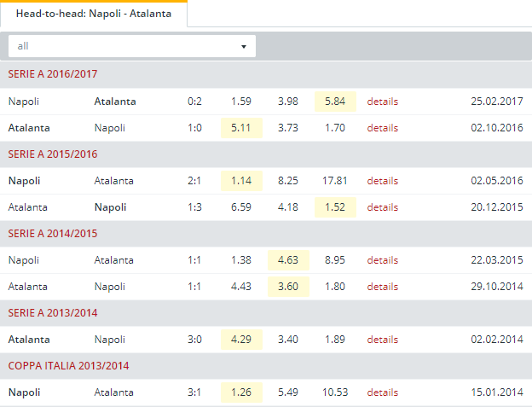Image resolution: width=532 pixels, height=407 pixels.
Task: Click the SERIE A 2016/2017 heading
Action: pyautogui.click(x=53, y=74)
